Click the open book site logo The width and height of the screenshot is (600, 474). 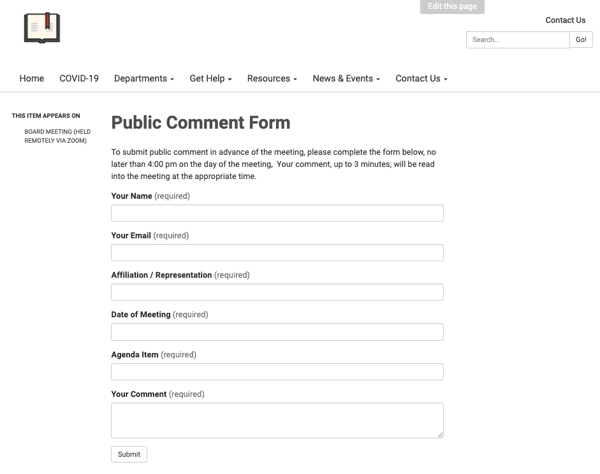(42, 28)
